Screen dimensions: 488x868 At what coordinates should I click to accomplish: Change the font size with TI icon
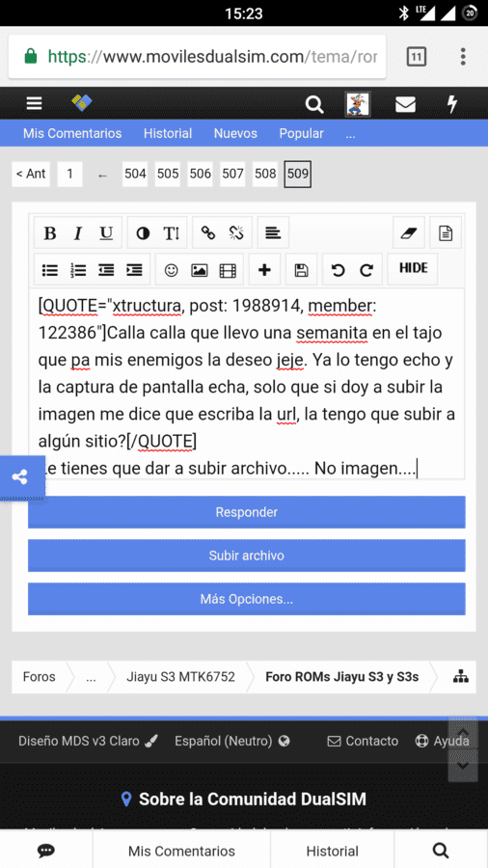pos(172,233)
